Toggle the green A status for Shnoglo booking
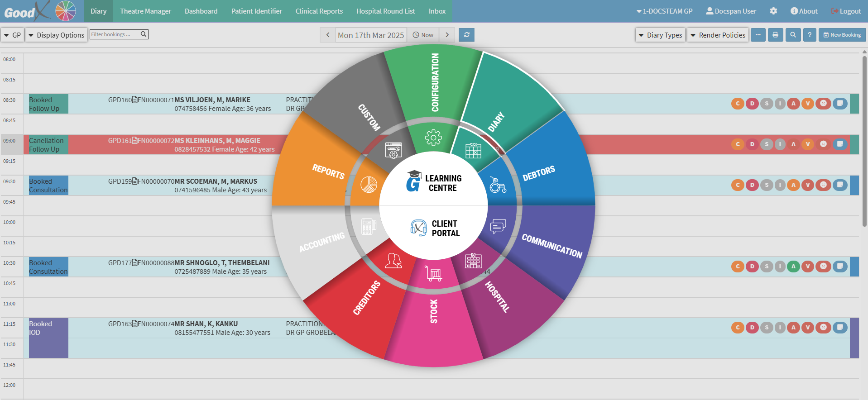Screen dimensions: 868x400 (793, 267)
